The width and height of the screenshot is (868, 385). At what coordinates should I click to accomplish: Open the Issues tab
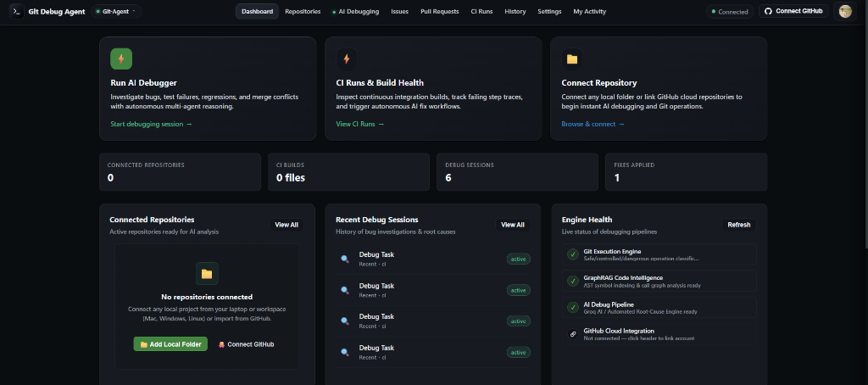coord(400,11)
